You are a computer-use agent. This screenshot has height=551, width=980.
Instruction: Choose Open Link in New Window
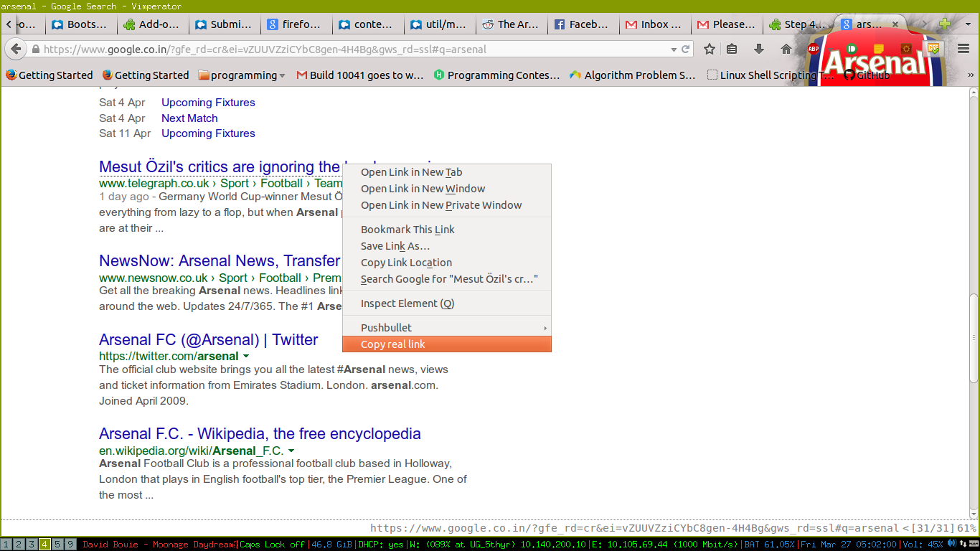[x=447, y=189]
